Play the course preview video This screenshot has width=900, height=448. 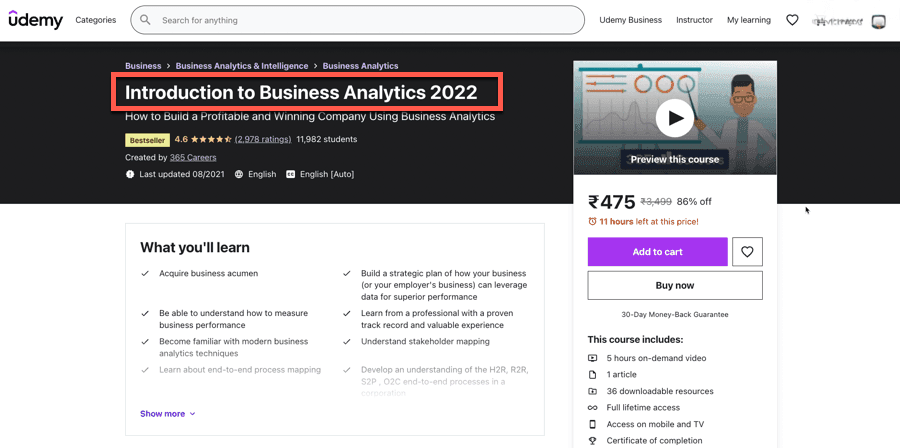(x=675, y=118)
